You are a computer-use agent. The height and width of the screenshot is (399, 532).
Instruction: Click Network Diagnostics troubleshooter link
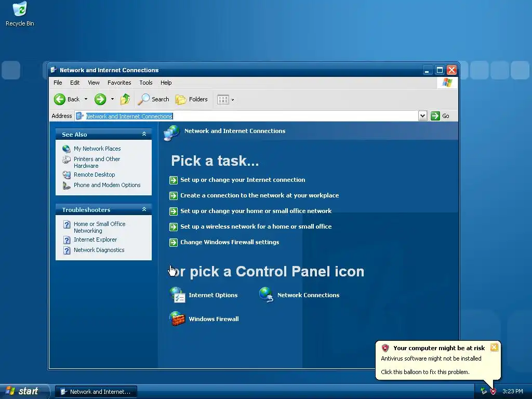point(99,250)
